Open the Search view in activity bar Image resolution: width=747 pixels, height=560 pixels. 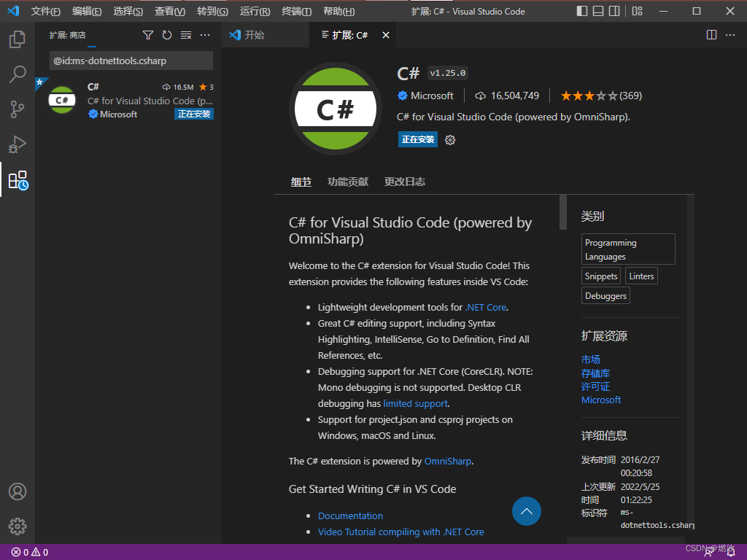(x=18, y=74)
